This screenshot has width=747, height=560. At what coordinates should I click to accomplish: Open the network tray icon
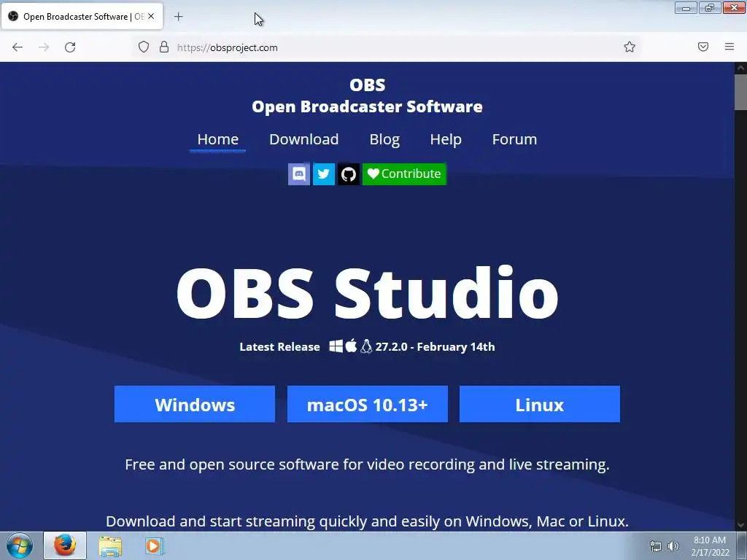point(656,546)
